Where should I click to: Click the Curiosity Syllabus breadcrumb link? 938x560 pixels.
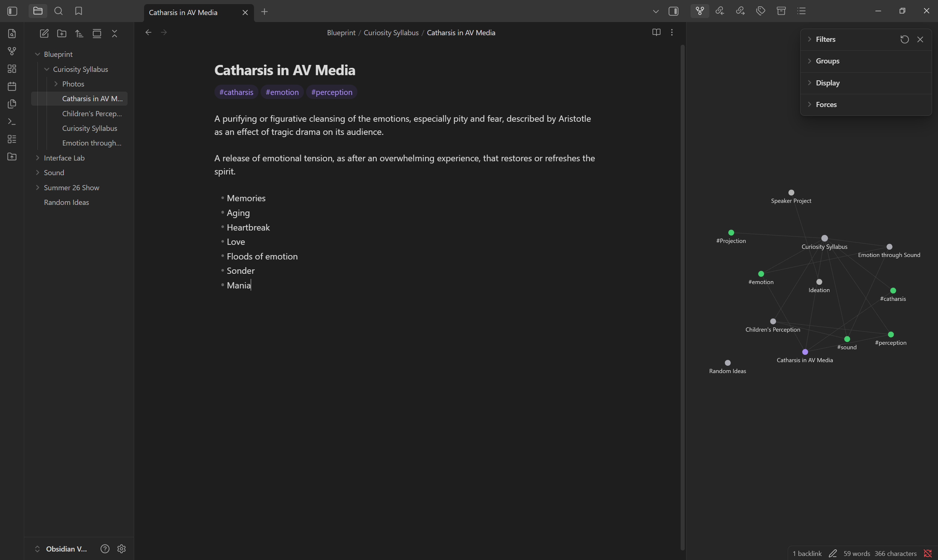(391, 33)
